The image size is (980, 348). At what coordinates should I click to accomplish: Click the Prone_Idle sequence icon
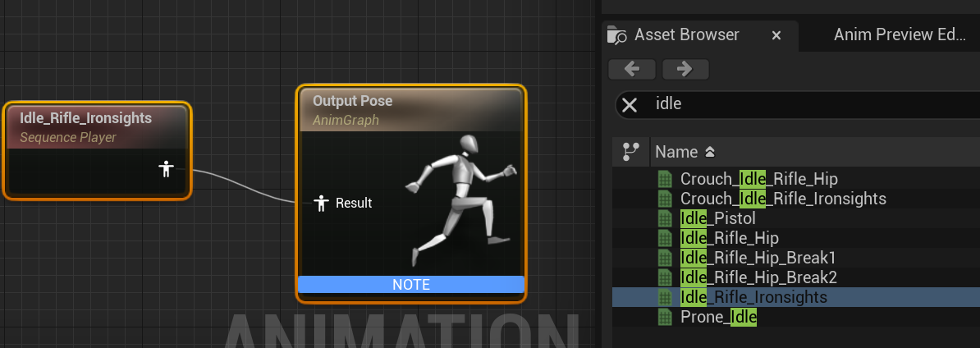click(x=665, y=317)
